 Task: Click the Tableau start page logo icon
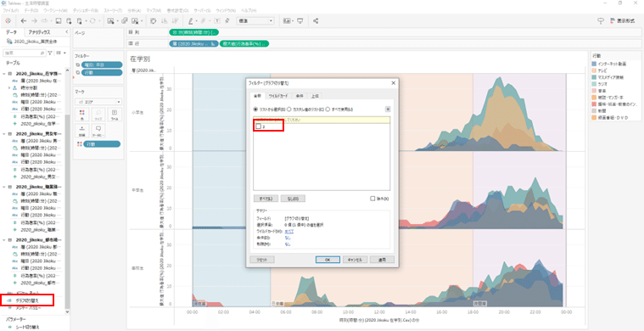click(8, 20)
